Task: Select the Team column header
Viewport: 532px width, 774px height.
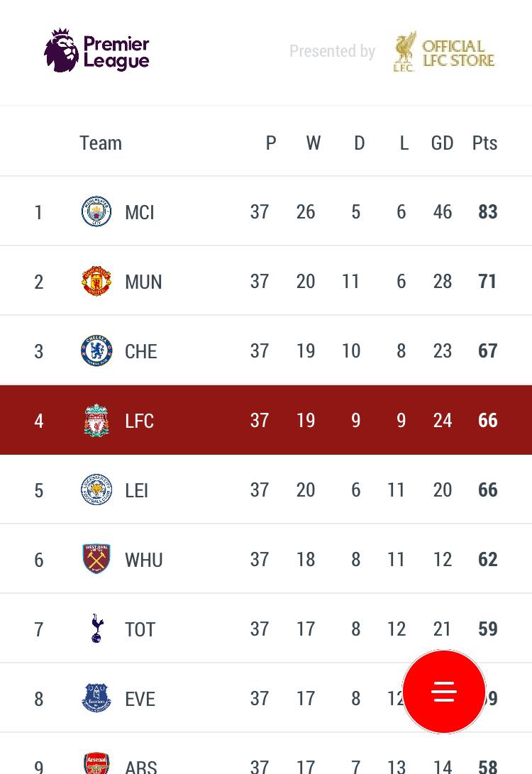Action: pos(101,143)
